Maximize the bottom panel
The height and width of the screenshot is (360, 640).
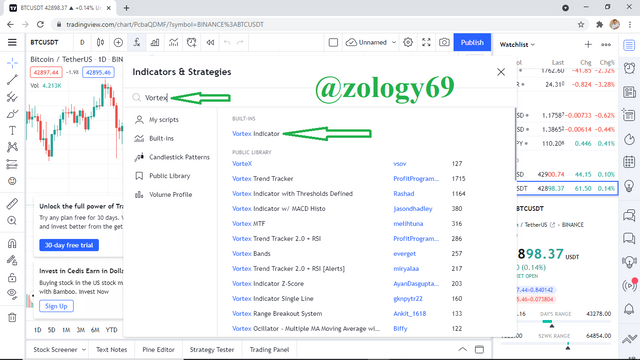coord(480,349)
